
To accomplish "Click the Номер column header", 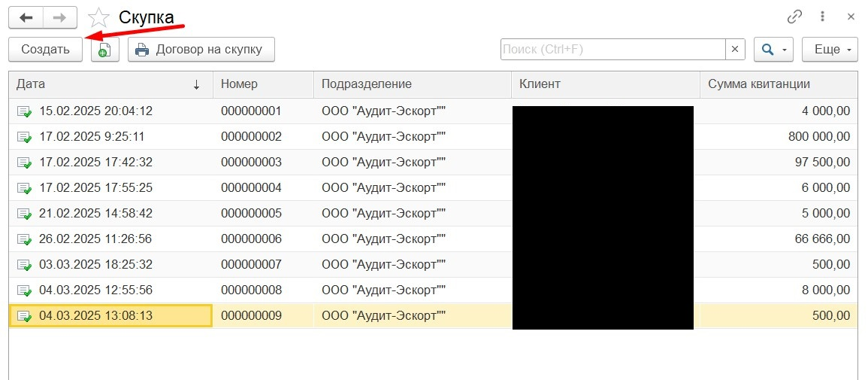I will tap(263, 84).
